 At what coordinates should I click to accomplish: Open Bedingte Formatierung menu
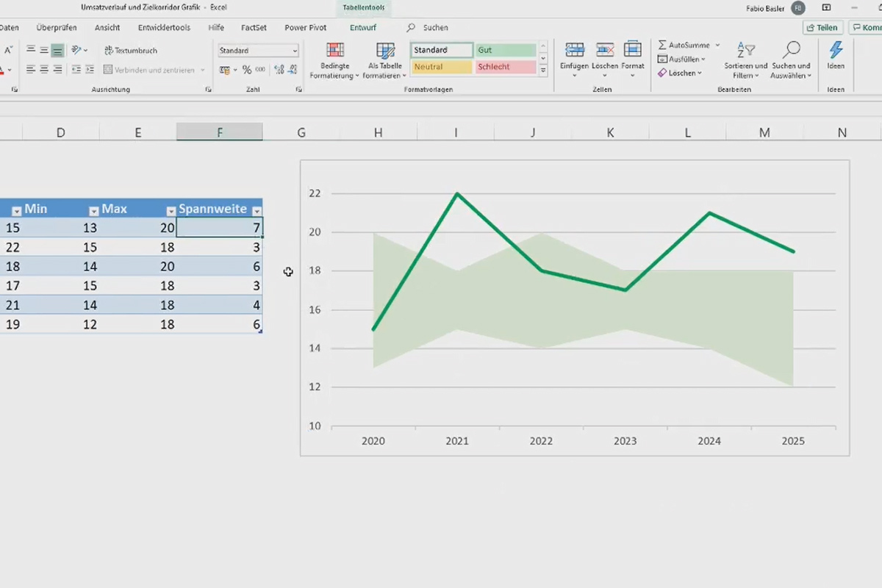(334, 60)
